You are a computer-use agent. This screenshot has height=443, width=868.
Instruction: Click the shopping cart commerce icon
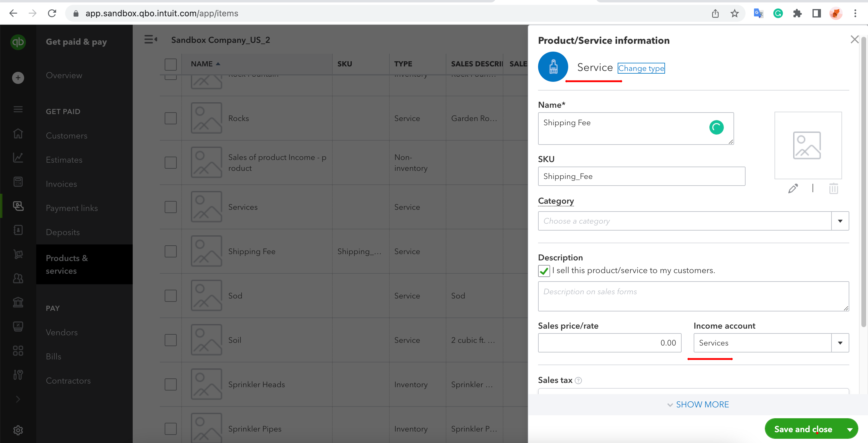pos(18,254)
